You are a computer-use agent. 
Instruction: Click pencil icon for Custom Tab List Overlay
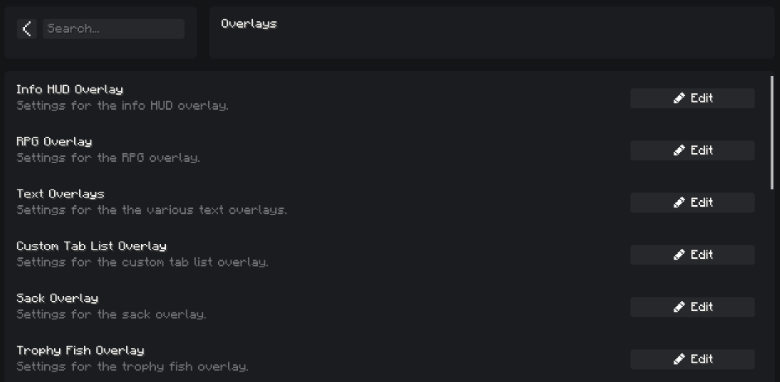pos(679,255)
